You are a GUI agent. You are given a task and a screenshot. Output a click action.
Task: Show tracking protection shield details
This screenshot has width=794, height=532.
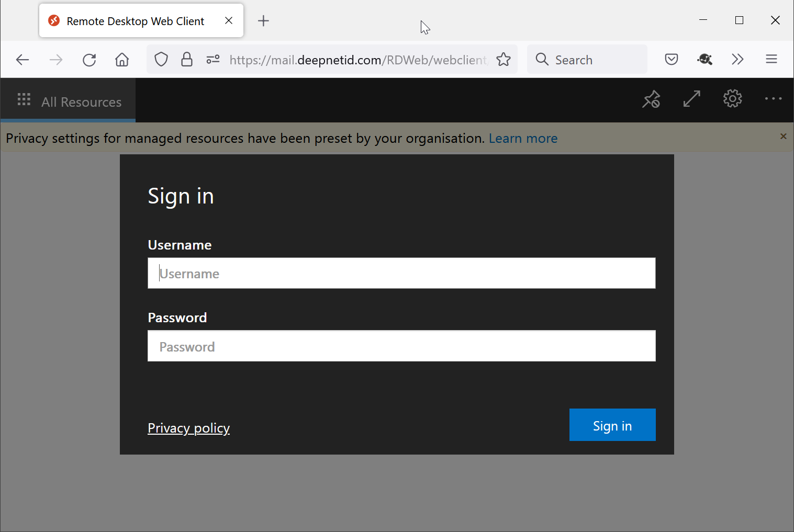click(161, 60)
